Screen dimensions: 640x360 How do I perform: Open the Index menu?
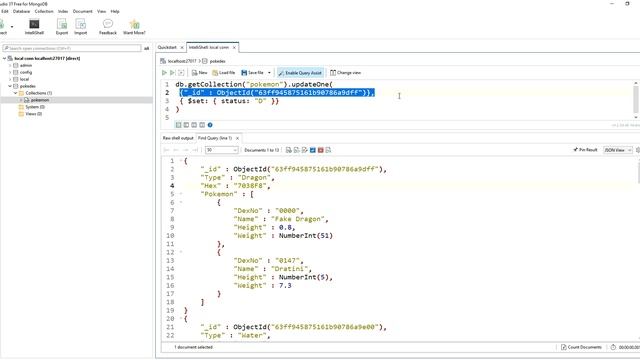tap(63, 11)
